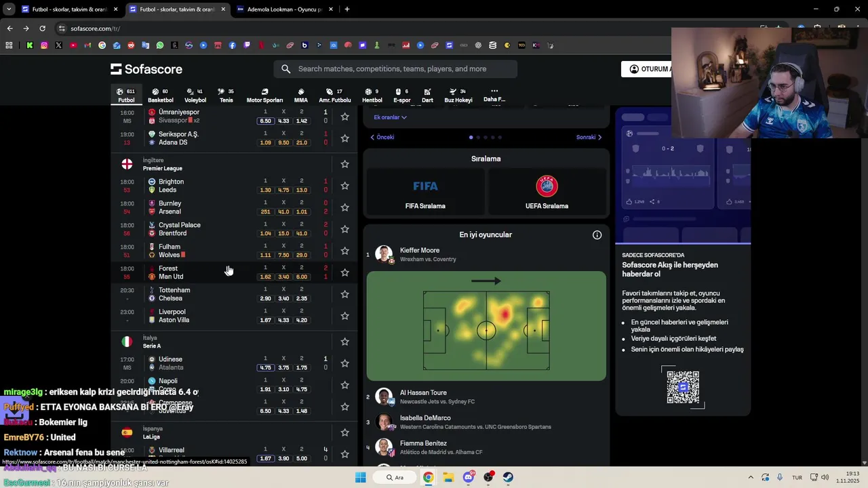Favorite the Brighton vs Leeds match star

pos(344,186)
